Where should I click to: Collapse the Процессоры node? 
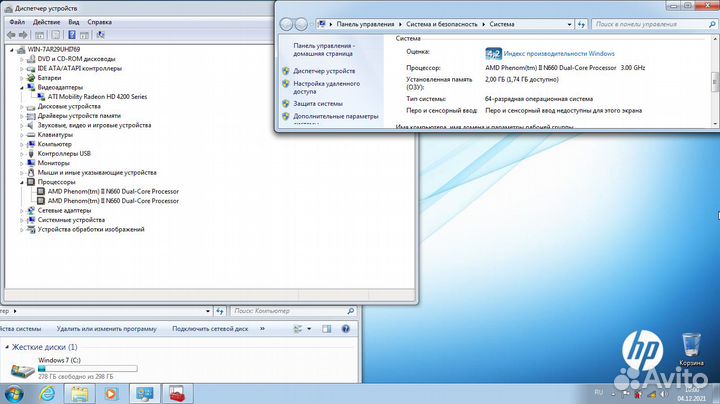tap(22, 182)
